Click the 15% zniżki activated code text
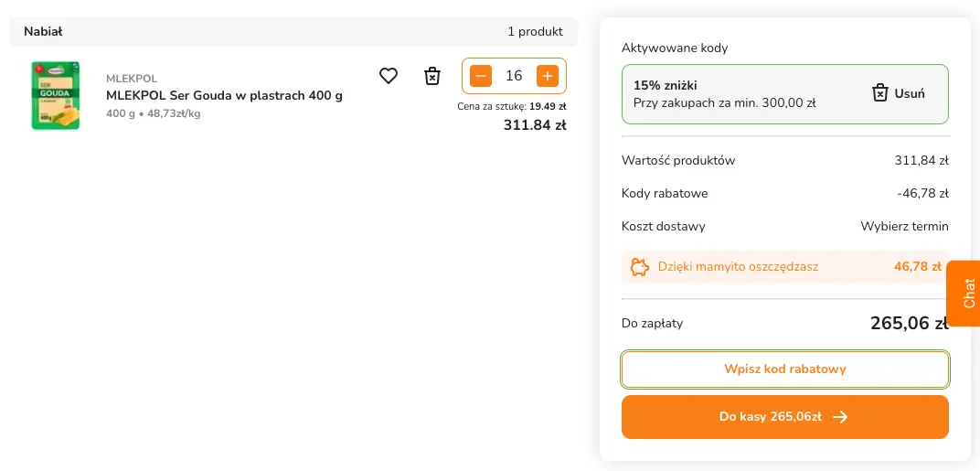This screenshot has height=471, width=980. 665,86
